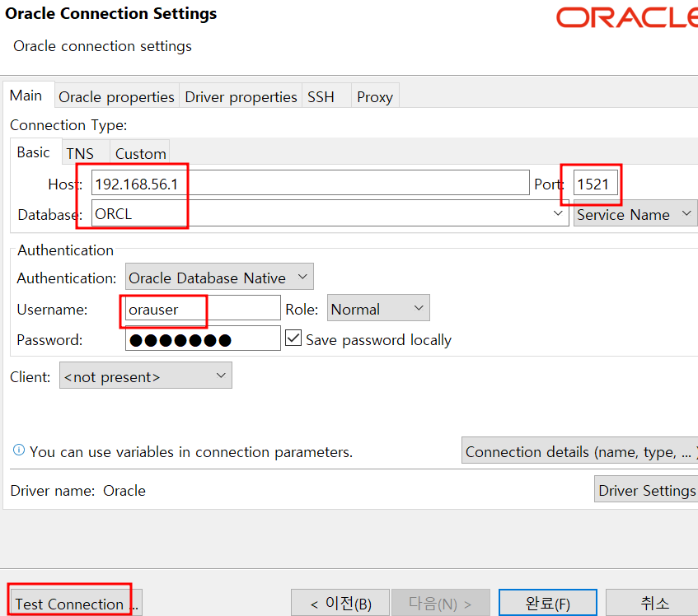Open the Proxy tab

pos(375,96)
